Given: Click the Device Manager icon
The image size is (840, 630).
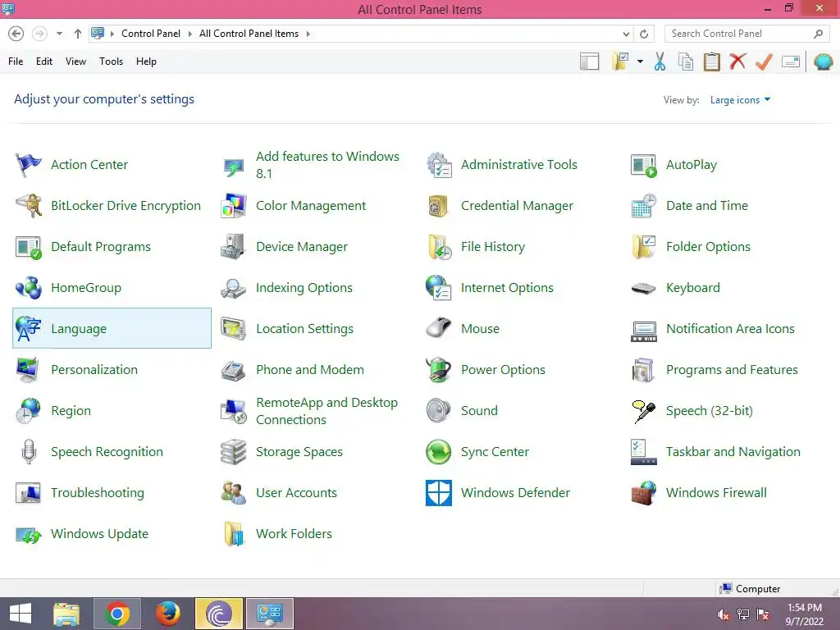Looking at the screenshot, I should (x=234, y=247).
